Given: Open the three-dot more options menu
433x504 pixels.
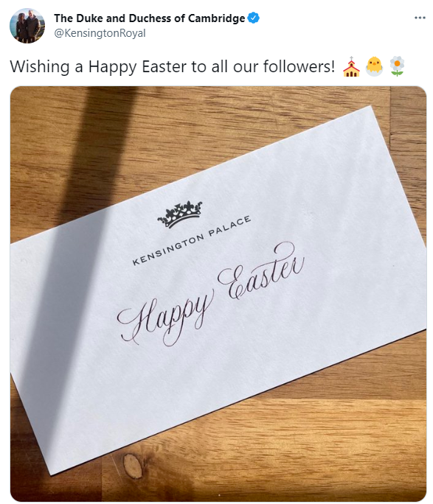Looking at the screenshot, I should (420, 18).
